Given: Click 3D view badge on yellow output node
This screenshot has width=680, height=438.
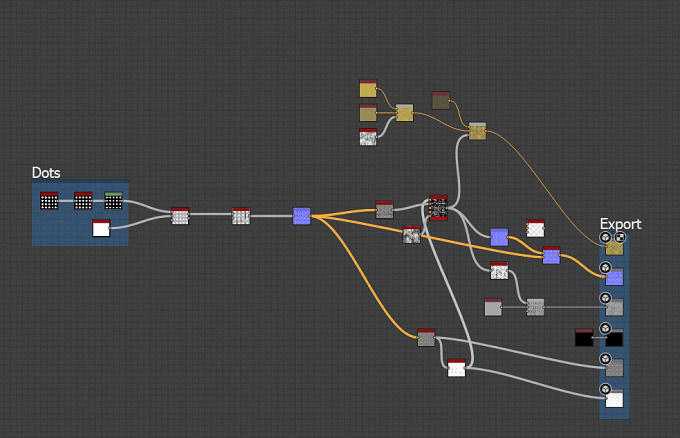Looking at the screenshot, I should [x=605, y=237].
